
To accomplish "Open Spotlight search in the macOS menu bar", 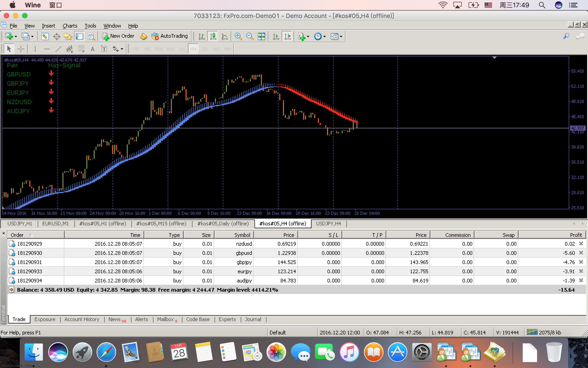I will 542,5.
